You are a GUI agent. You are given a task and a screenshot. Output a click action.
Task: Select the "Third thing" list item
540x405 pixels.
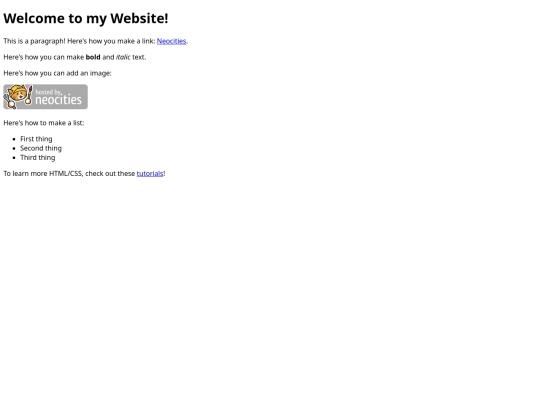[x=38, y=158]
